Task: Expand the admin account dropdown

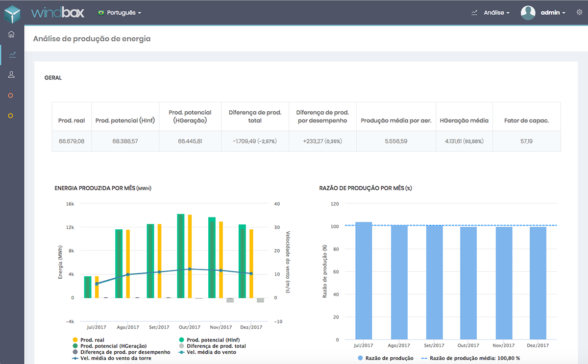Action: (x=553, y=13)
